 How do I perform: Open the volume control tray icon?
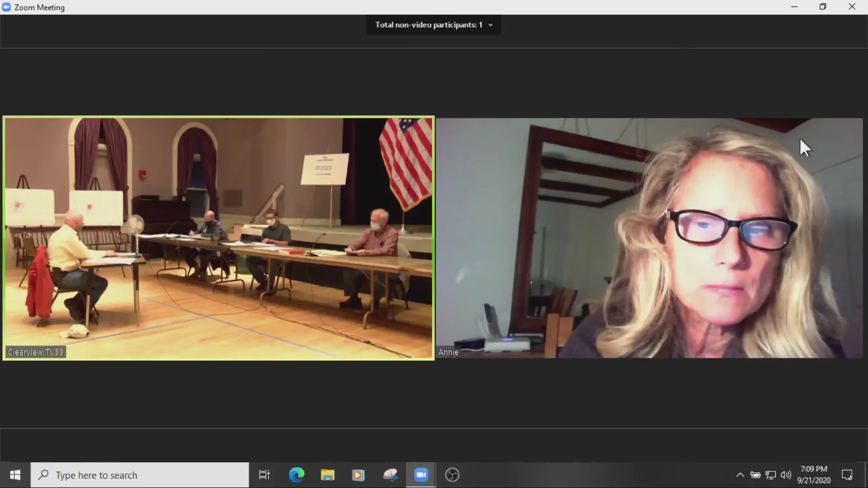(x=786, y=475)
